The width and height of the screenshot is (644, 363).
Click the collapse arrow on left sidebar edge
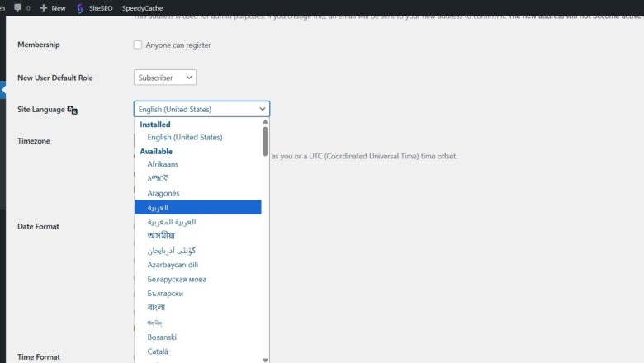coord(2,89)
